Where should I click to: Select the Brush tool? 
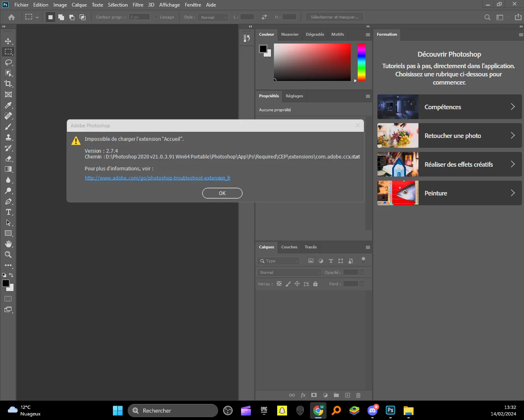(8, 126)
